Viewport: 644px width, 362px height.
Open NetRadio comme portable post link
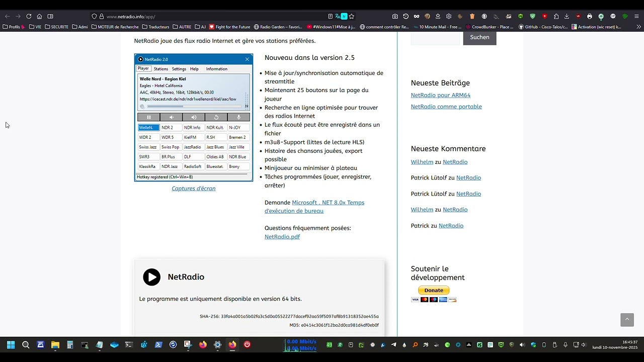(x=446, y=107)
